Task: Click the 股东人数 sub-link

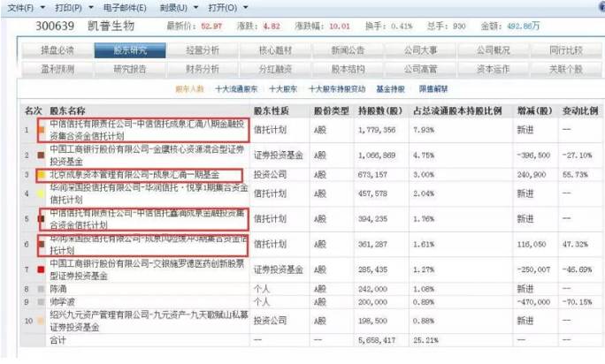Action: pos(189,89)
